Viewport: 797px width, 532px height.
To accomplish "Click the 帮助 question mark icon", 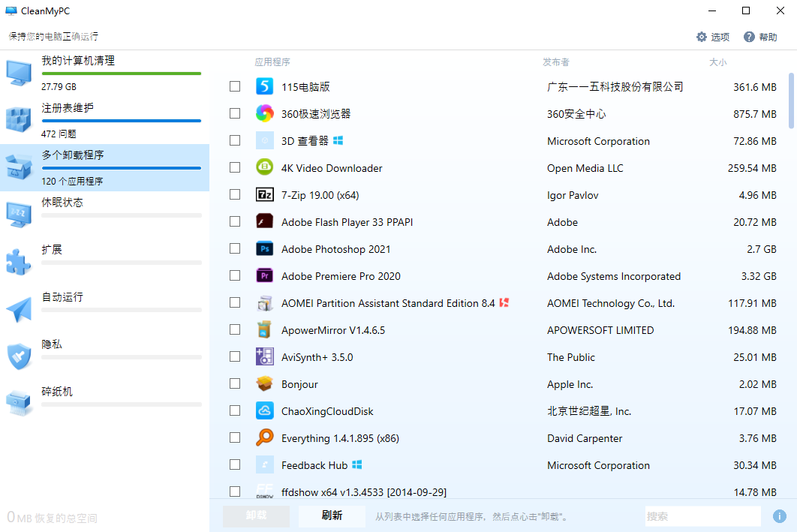I will [748, 36].
